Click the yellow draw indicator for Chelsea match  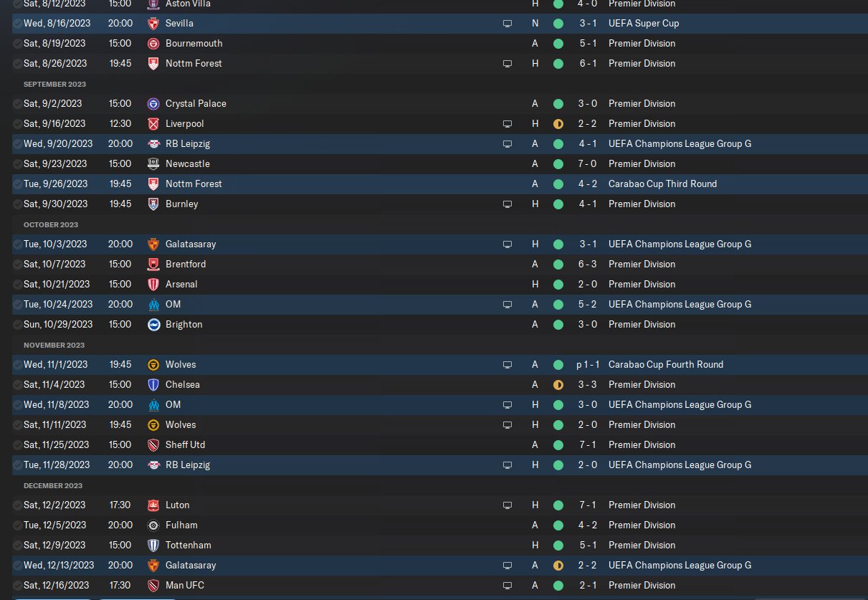[x=558, y=385]
